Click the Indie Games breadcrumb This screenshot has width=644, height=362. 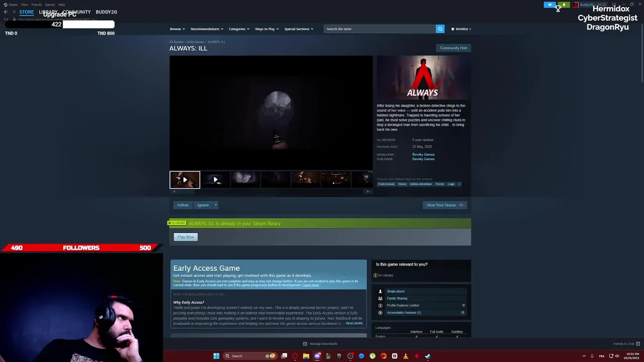[196, 42]
